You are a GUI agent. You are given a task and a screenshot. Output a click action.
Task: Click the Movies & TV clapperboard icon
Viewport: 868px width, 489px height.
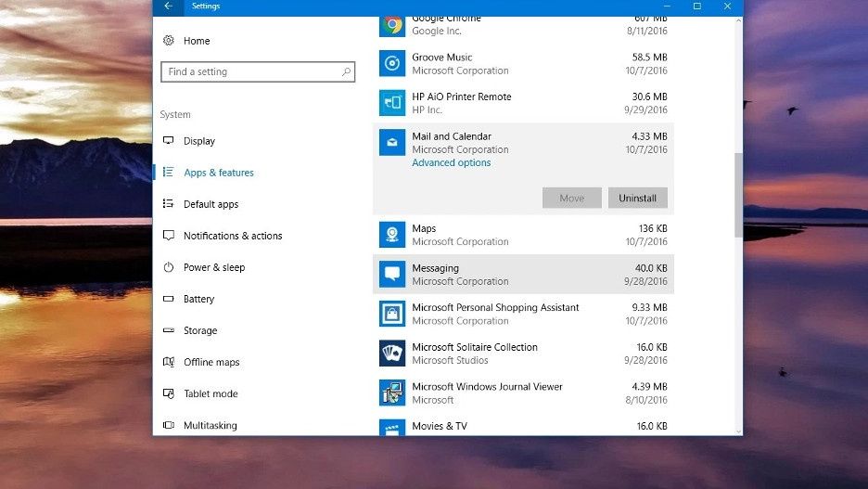[392, 428]
